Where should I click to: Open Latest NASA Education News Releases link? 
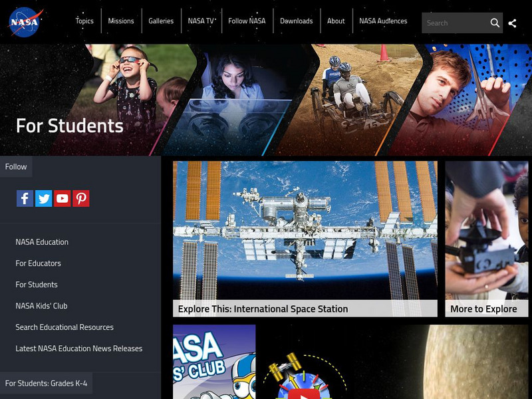tap(79, 348)
